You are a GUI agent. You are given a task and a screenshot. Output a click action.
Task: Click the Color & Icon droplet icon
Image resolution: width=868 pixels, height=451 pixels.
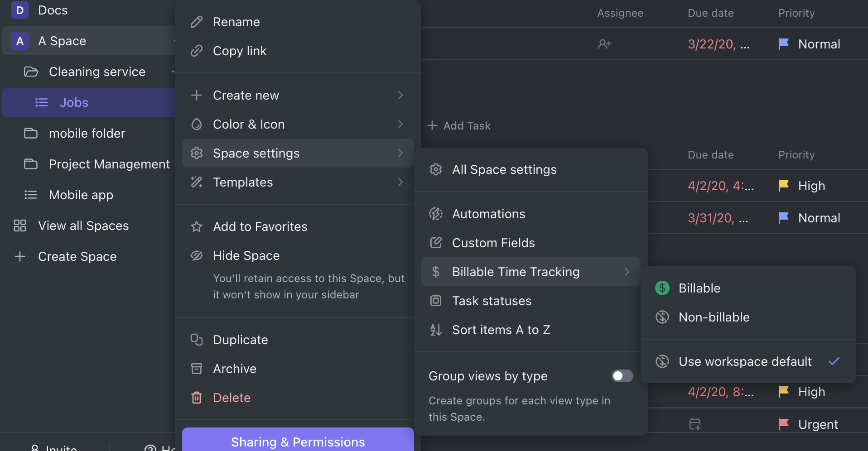197,124
